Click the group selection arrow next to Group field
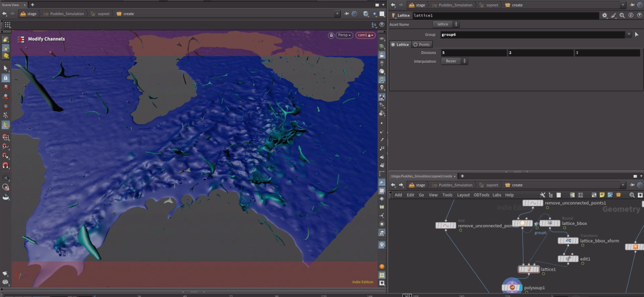This screenshot has width=644, height=297. coord(637,35)
